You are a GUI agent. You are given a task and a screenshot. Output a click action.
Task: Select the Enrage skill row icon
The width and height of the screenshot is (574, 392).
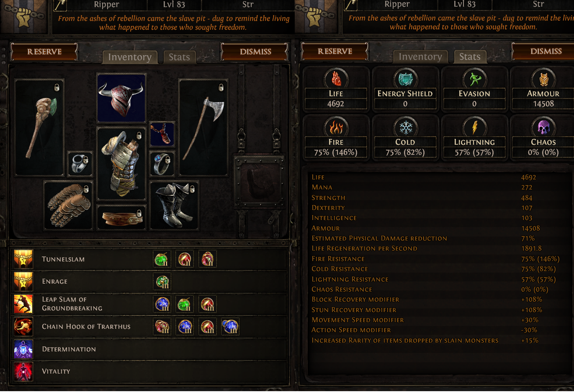[x=23, y=281]
